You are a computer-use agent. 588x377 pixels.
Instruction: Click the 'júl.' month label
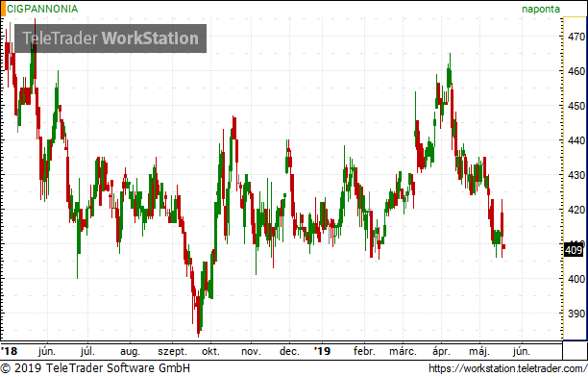pyautogui.click(x=87, y=352)
